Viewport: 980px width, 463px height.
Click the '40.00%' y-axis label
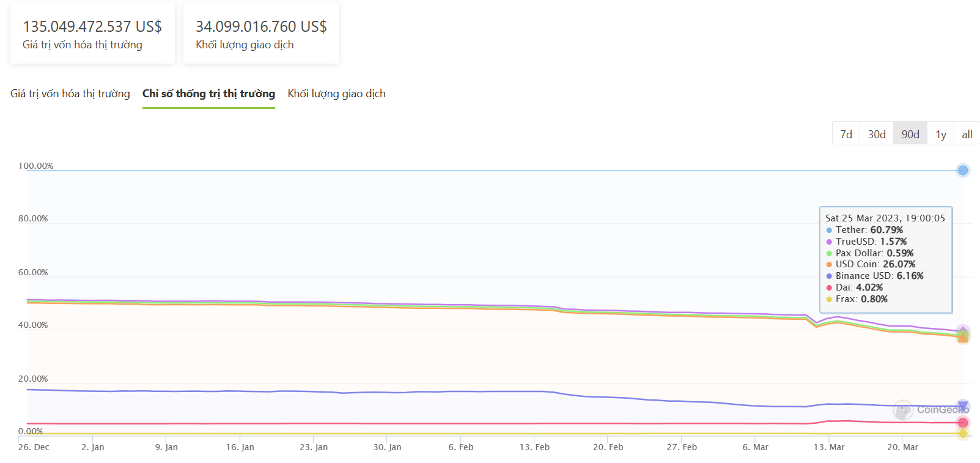click(x=33, y=325)
